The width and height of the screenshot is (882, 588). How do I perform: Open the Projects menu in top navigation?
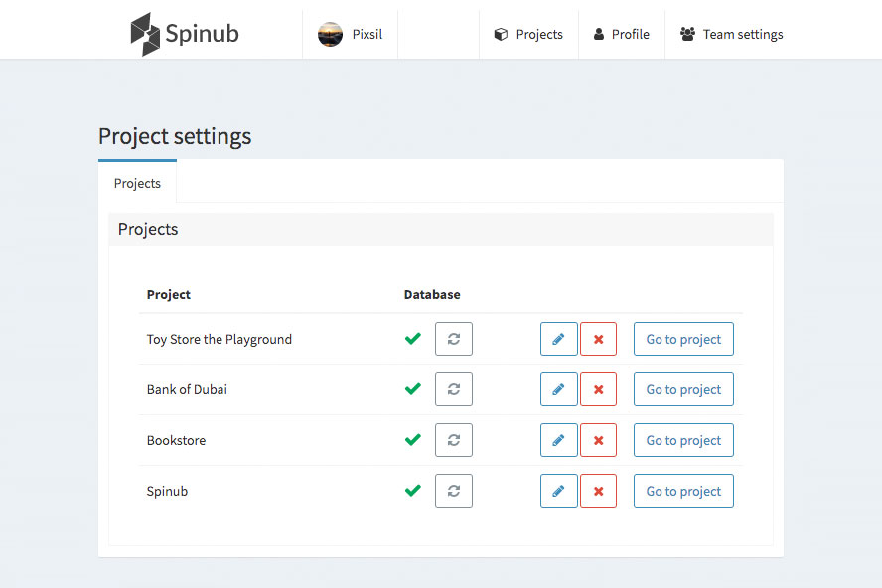tap(528, 34)
